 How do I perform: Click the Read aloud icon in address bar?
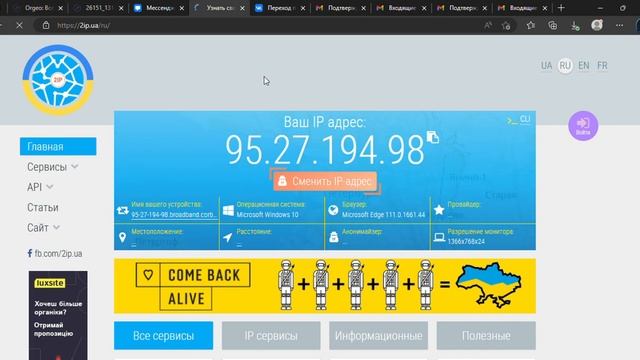click(488, 25)
